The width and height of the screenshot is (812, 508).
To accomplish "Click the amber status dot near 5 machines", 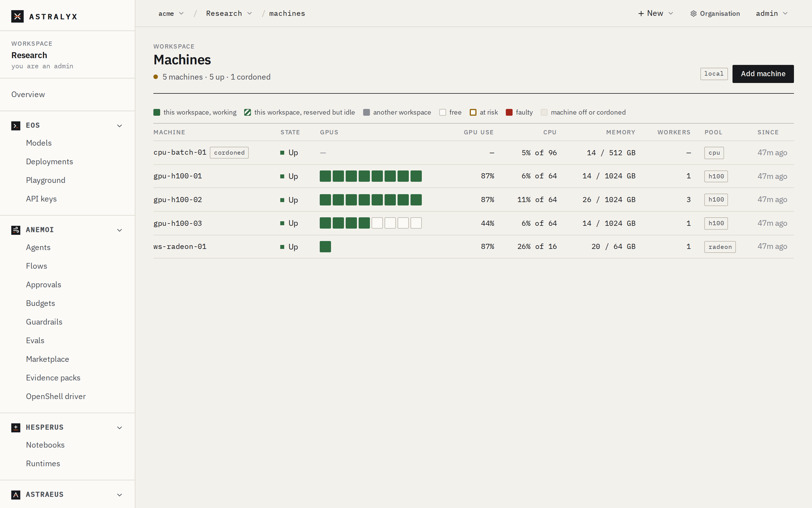I will tap(156, 77).
